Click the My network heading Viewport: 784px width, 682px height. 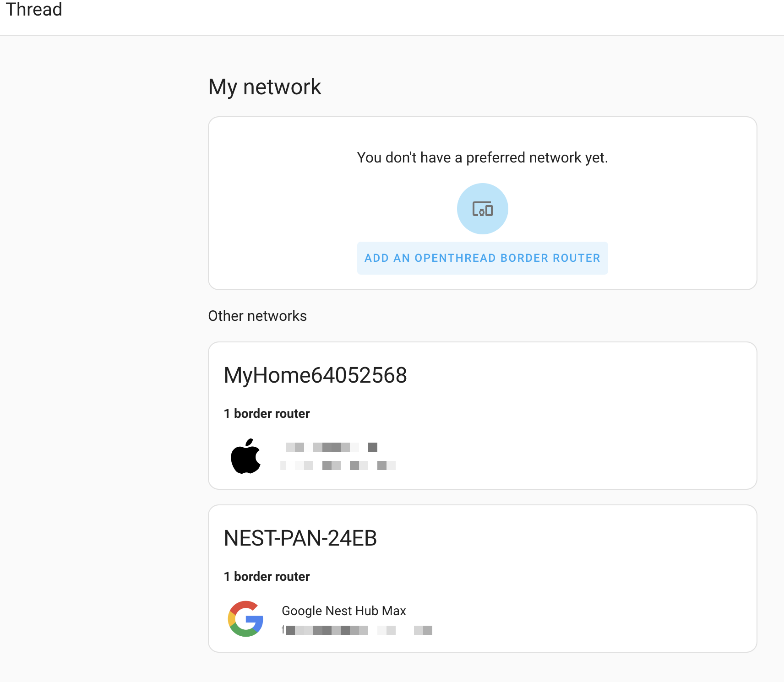coord(264,87)
